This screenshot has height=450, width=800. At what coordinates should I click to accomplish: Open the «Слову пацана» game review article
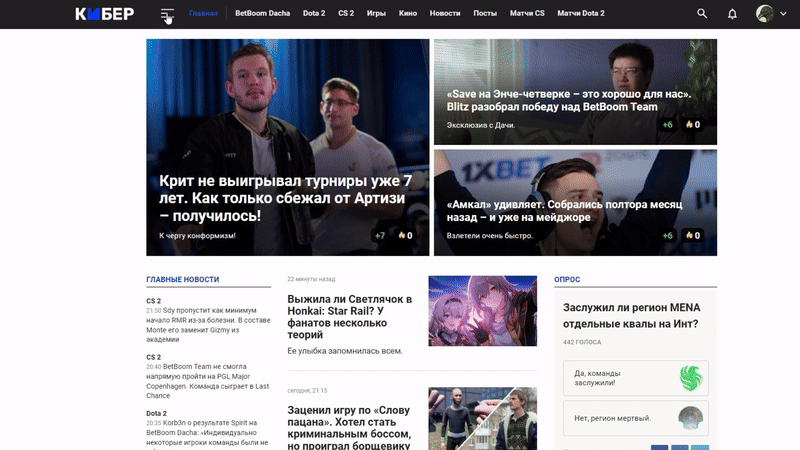tap(349, 427)
